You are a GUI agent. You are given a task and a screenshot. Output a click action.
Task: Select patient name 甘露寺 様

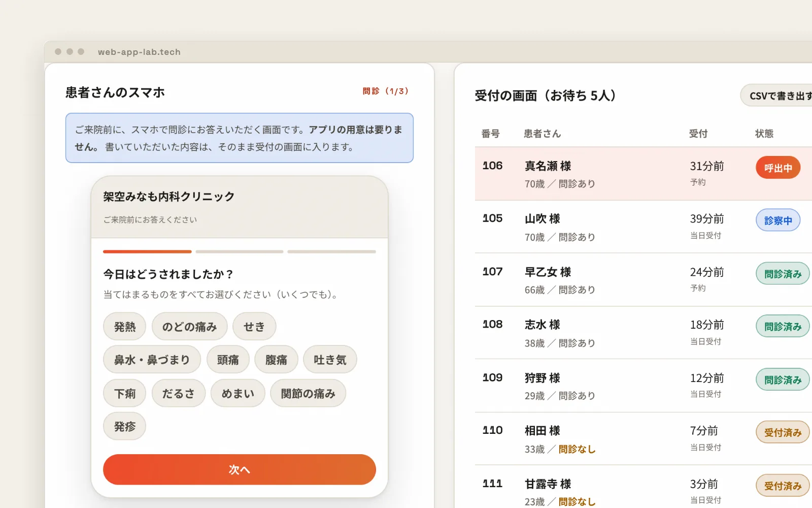(x=548, y=484)
